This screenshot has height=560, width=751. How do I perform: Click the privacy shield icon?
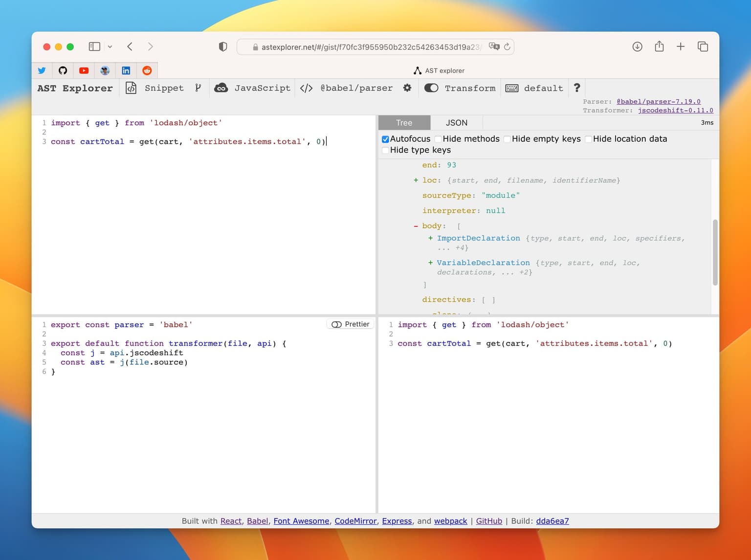(223, 46)
